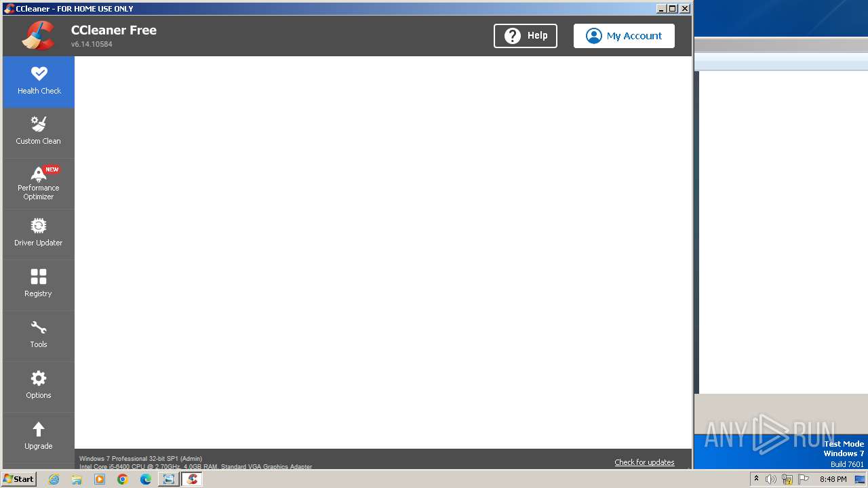Maximize the CCleaner window

click(673, 8)
